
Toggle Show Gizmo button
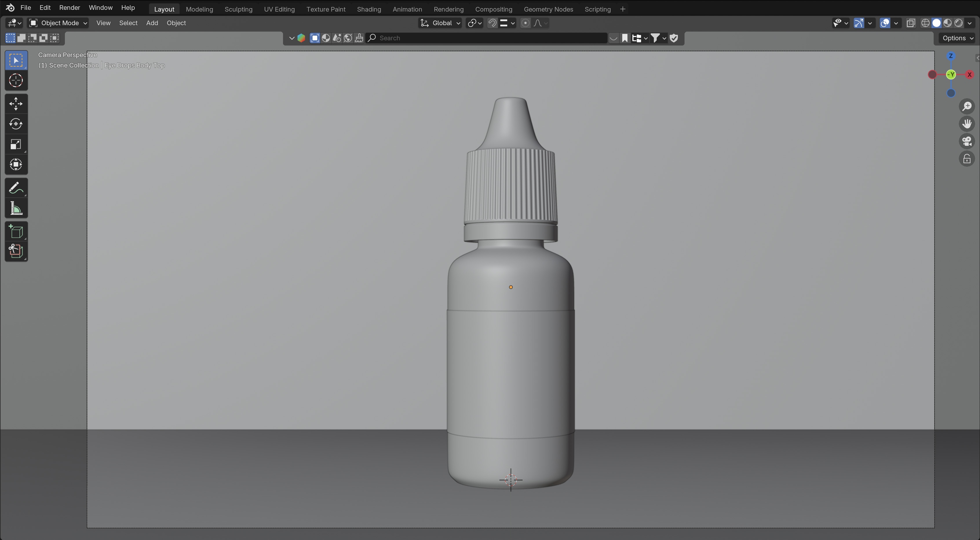coord(859,23)
